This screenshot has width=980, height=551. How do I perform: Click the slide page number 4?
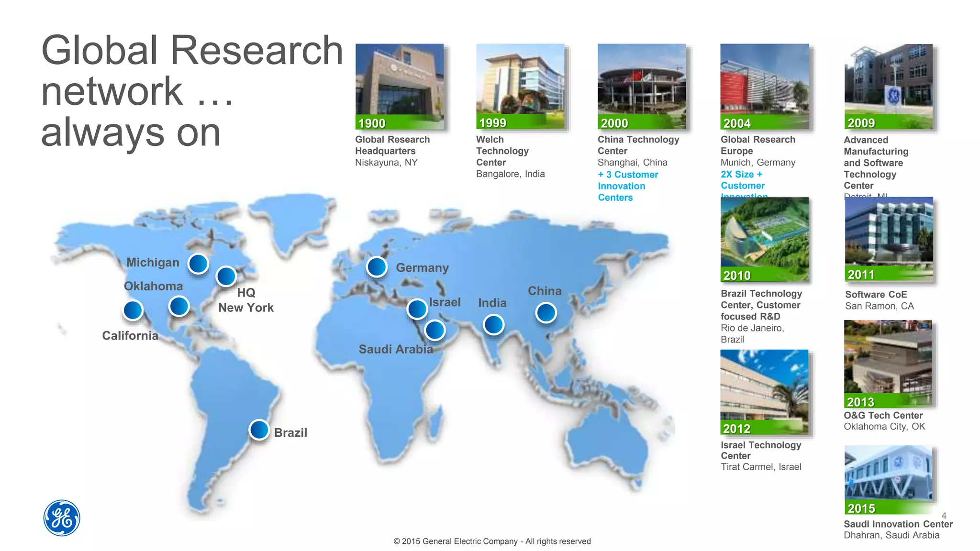coord(944,516)
